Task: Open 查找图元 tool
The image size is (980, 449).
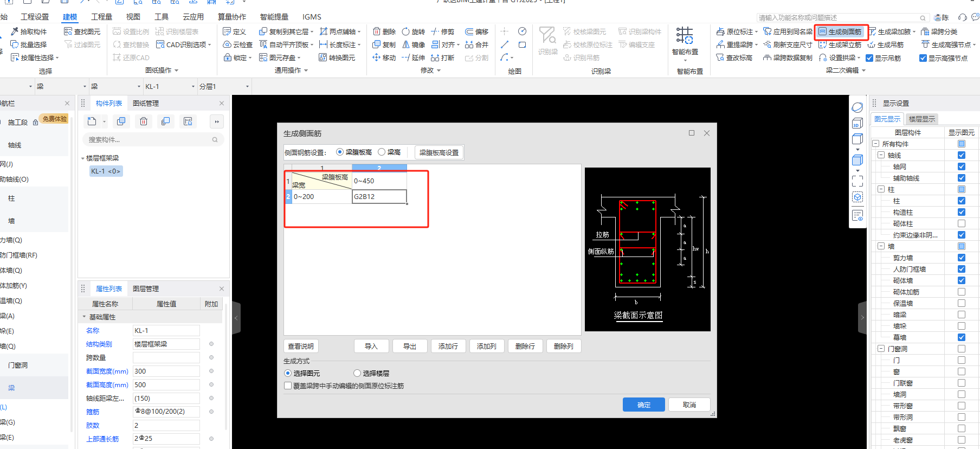Action: tap(82, 31)
